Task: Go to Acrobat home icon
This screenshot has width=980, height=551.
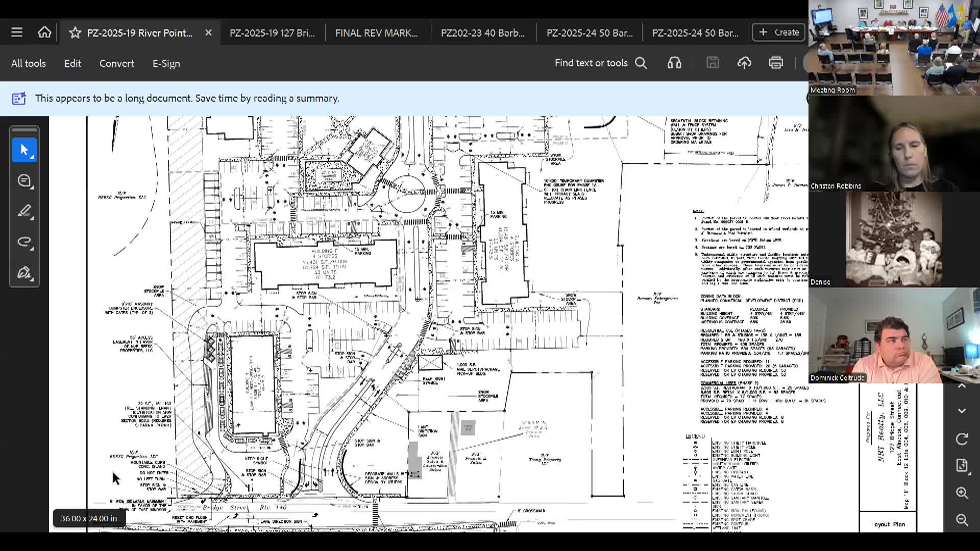Action: [44, 33]
